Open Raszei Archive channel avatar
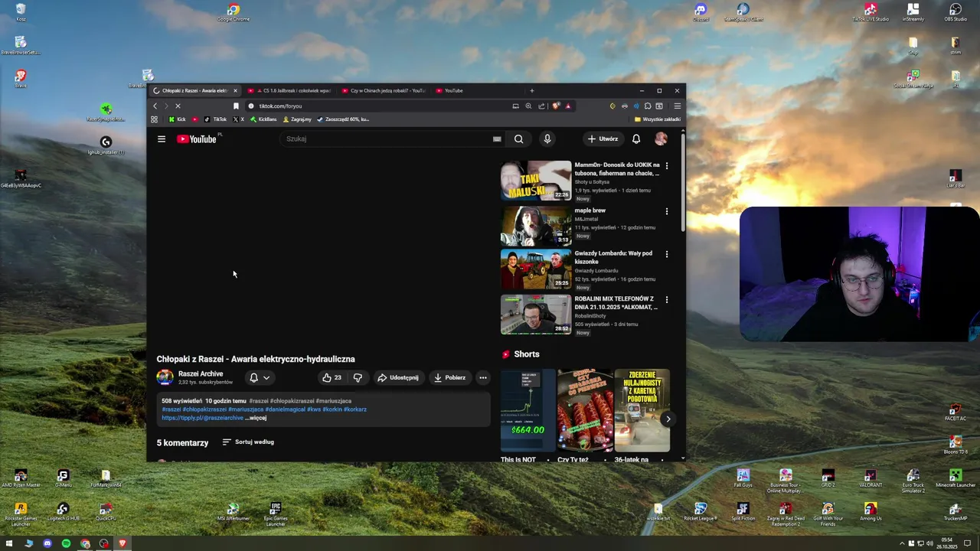This screenshot has width=980, height=551. 165,377
